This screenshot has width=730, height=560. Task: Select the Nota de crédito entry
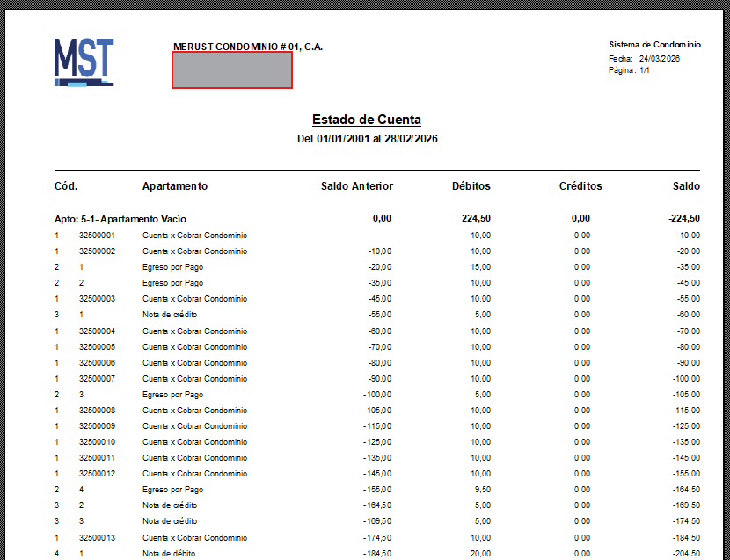[x=163, y=314]
